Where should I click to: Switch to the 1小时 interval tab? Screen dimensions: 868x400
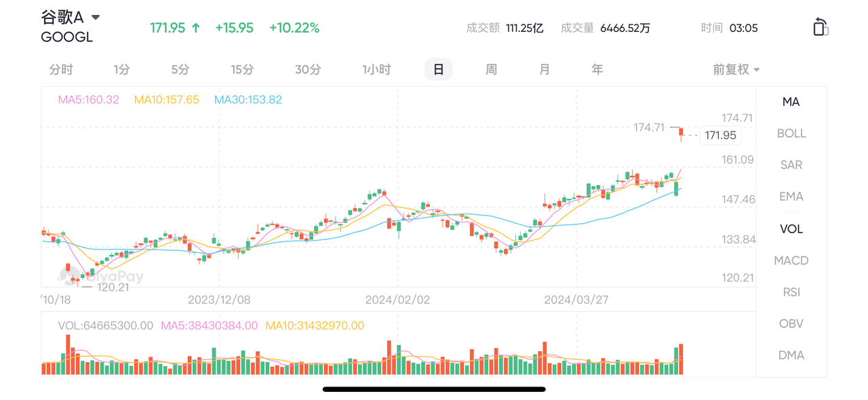pos(376,69)
